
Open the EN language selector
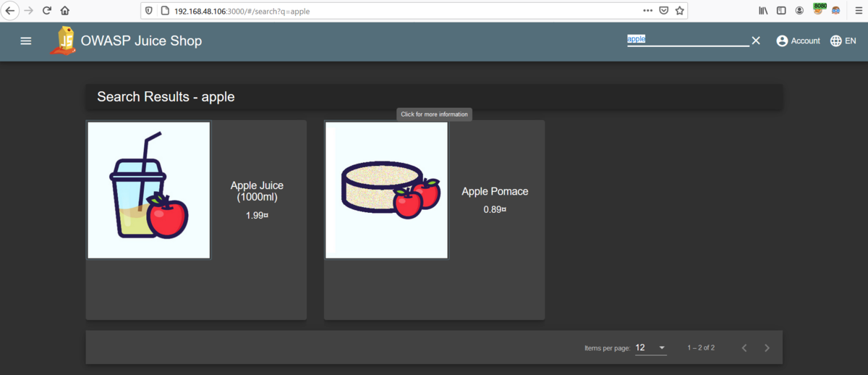tap(843, 41)
